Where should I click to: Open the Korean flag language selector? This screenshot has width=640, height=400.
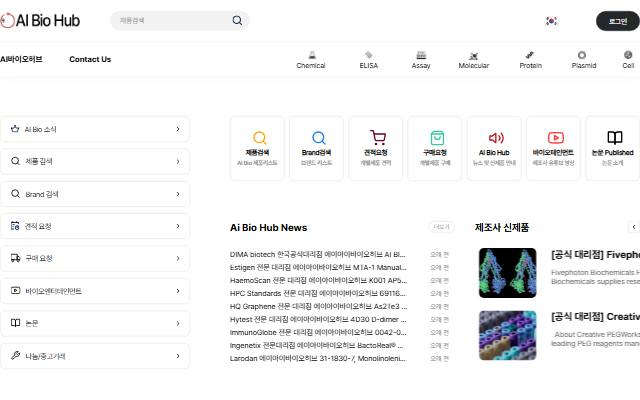click(551, 21)
